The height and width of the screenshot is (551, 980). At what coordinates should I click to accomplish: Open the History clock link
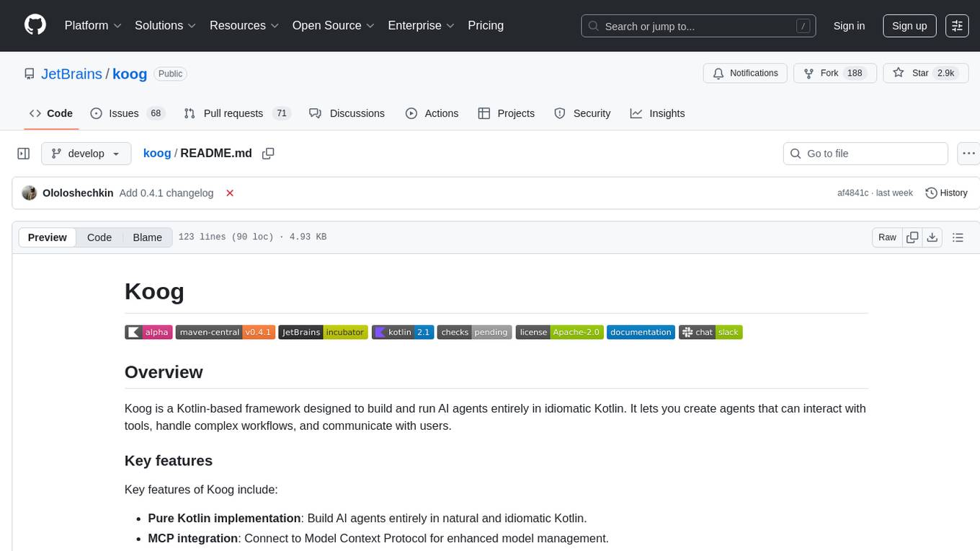[x=946, y=193]
